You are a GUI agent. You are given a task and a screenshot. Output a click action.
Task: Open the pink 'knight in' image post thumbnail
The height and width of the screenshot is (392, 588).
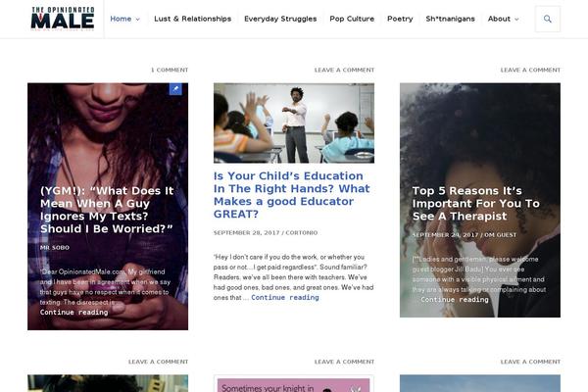(x=294, y=383)
